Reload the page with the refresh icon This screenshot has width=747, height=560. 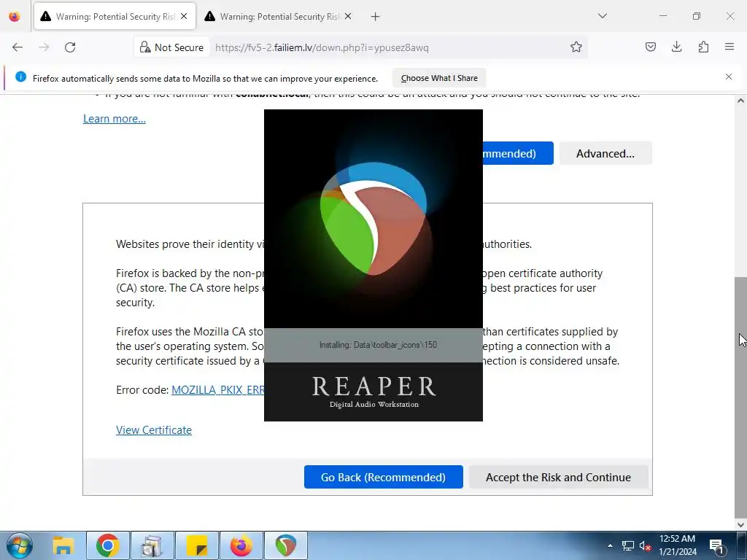tap(70, 47)
